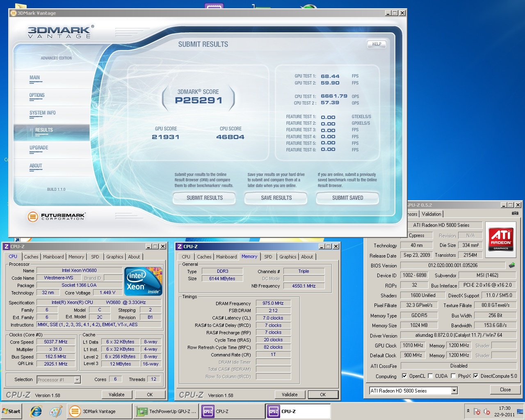
Task: Open the Paint palette icon in taskbar
Action: coord(55,411)
